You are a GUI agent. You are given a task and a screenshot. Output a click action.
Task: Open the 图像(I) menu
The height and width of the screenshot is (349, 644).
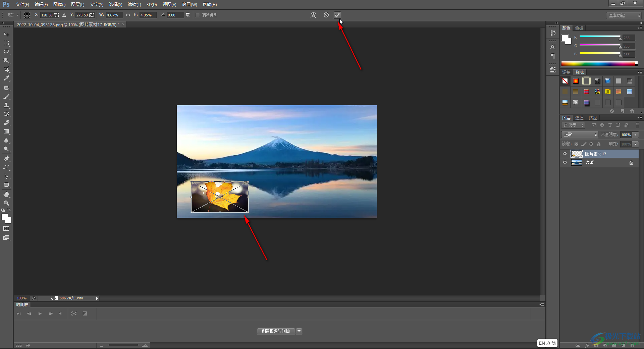(59, 5)
